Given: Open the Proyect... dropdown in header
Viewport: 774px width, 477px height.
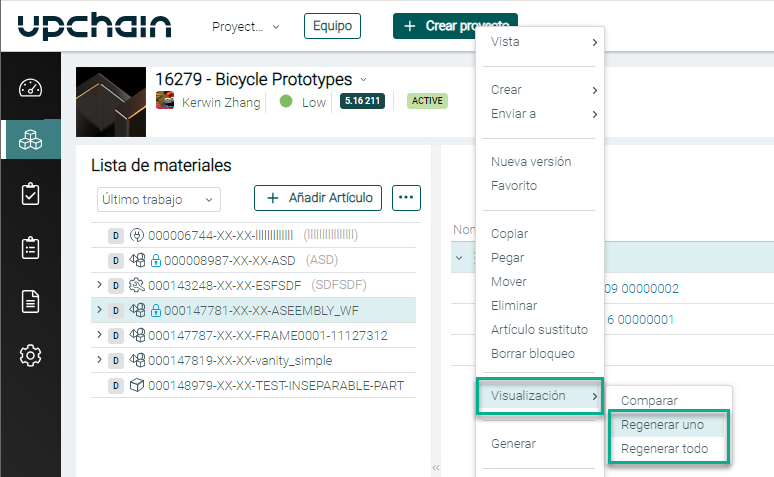Looking at the screenshot, I should 245,27.
